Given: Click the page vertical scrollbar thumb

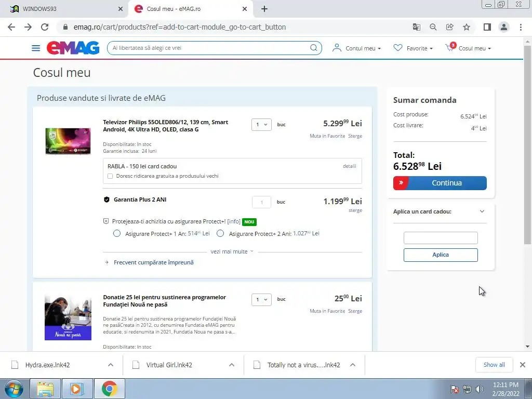Looking at the screenshot, I should pyautogui.click(x=527, y=145).
